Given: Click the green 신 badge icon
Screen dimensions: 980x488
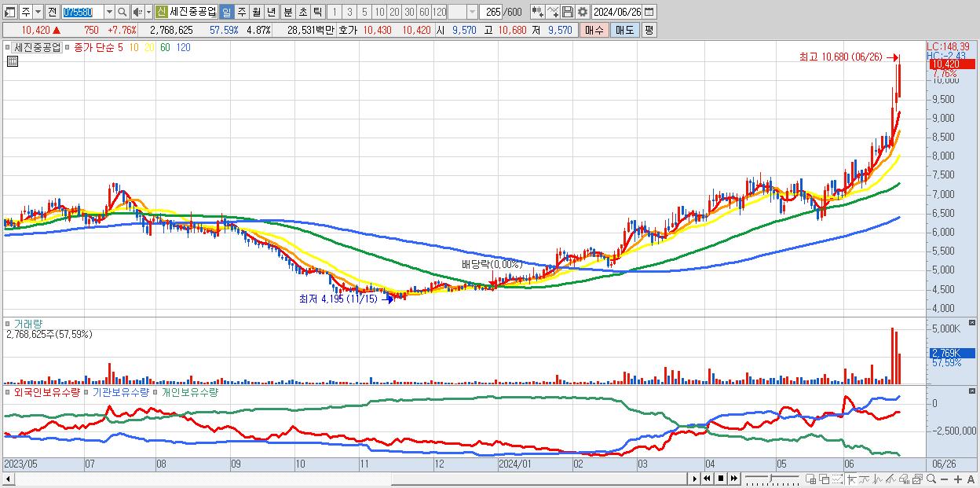Looking at the screenshot, I should click(160, 12).
